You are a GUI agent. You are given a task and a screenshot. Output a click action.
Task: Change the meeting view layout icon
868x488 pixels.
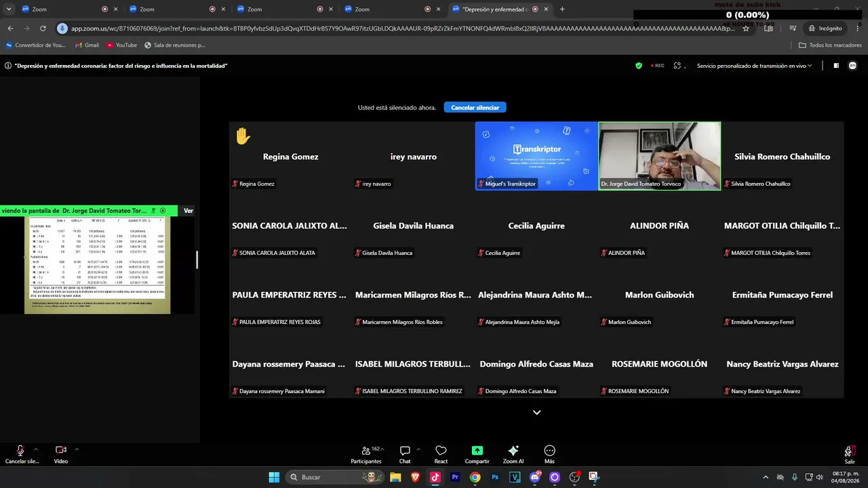(x=836, y=66)
